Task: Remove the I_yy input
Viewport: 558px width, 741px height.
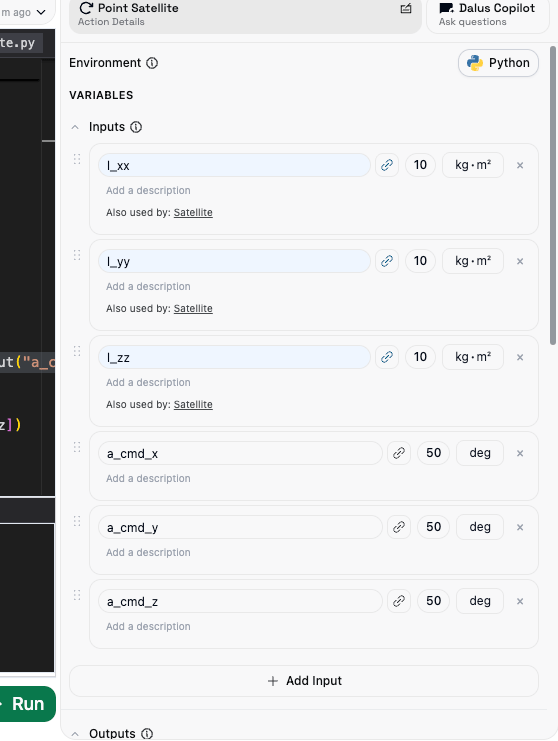Action: [520, 261]
